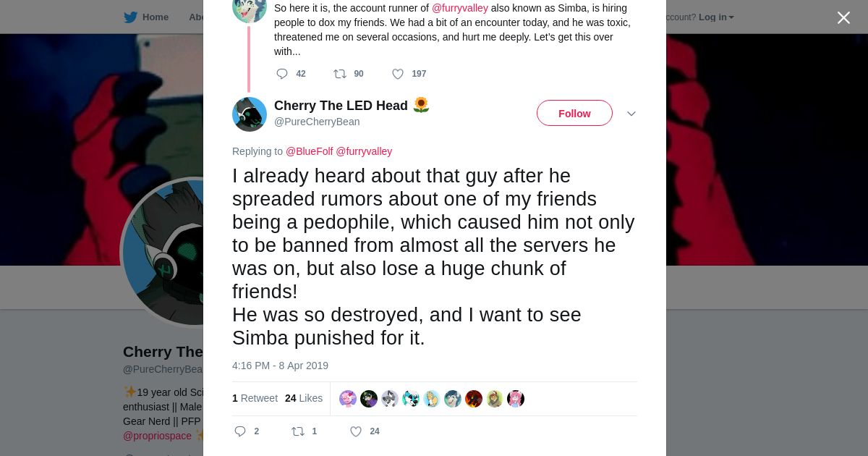Close the tweet overlay with X
The image size is (868, 456).
[843, 18]
